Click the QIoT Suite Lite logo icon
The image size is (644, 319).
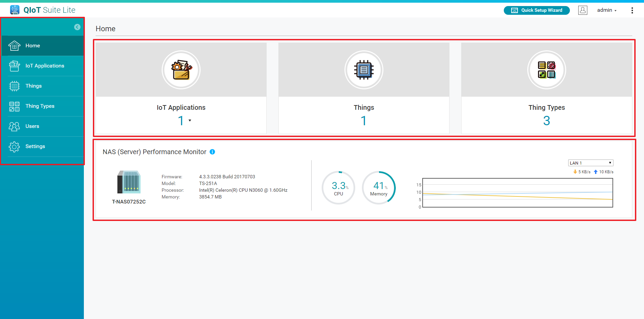(x=14, y=10)
